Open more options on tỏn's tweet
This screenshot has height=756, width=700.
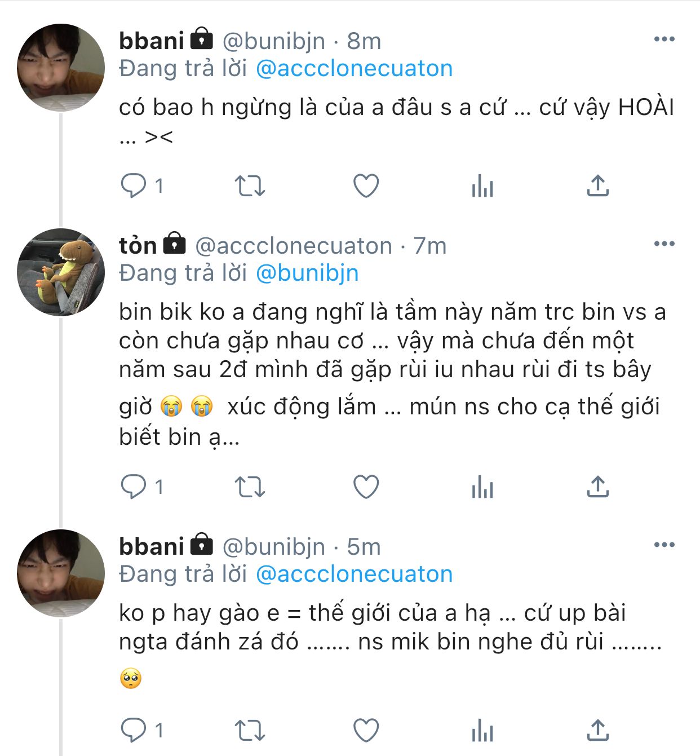(x=664, y=244)
